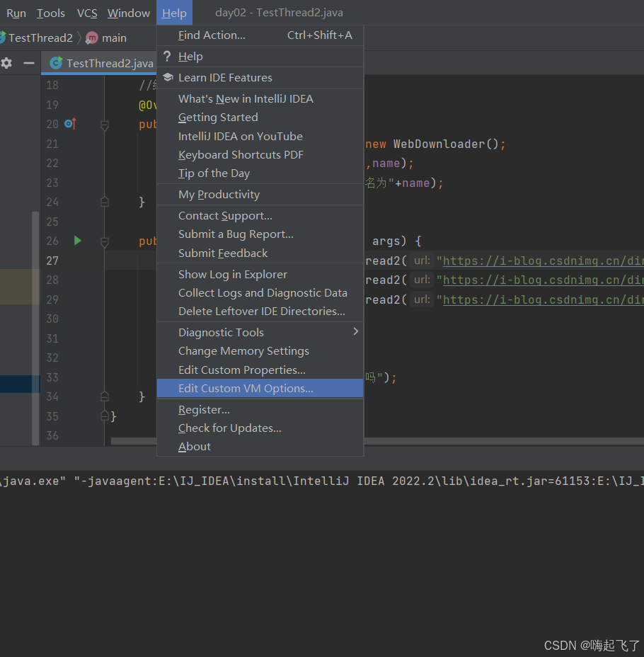Open the csdnimg URL link on line 28
644x657 pixels.
(x=543, y=280)
